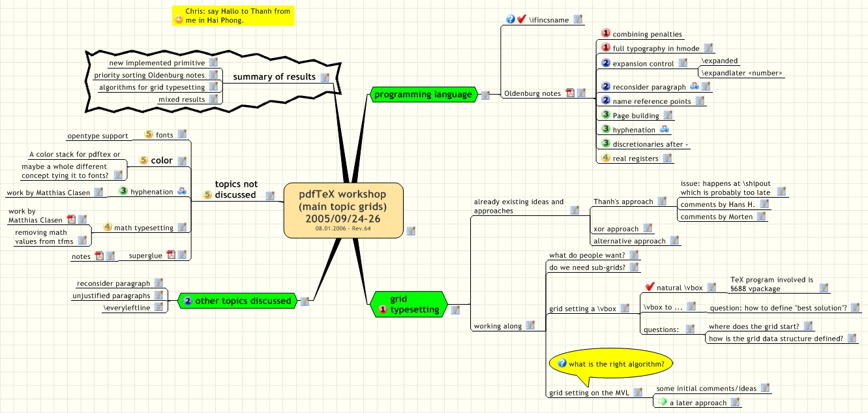Image resolution: width=868 pixels, height=413 pixels.
Task: Select 'what do people want?' subtopic
Action: (587, 255)
